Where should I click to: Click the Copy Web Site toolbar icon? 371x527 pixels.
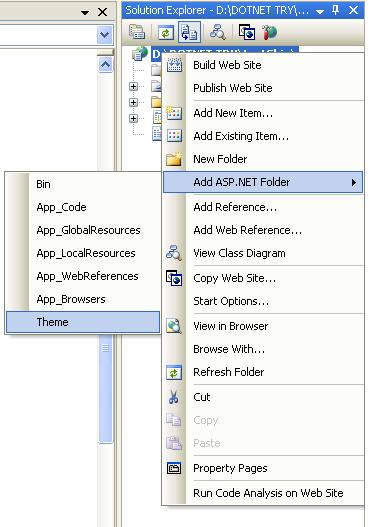click(247, 32)
